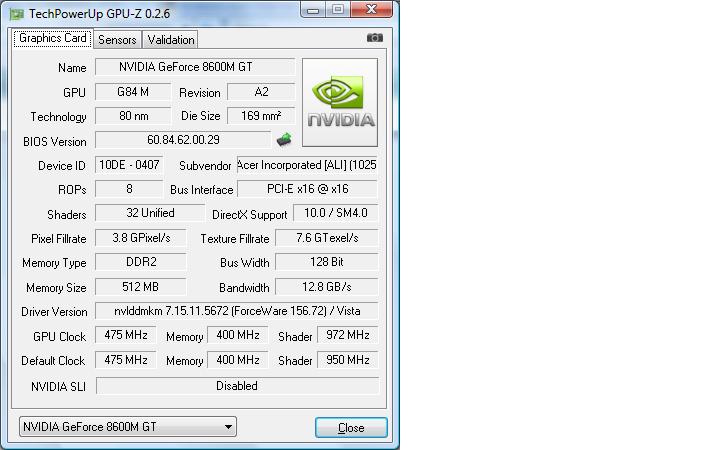Viewport: 720px width, 450px height.
Task: Click the Bus Width field 128 Bit
Action: tap(326, 262)
